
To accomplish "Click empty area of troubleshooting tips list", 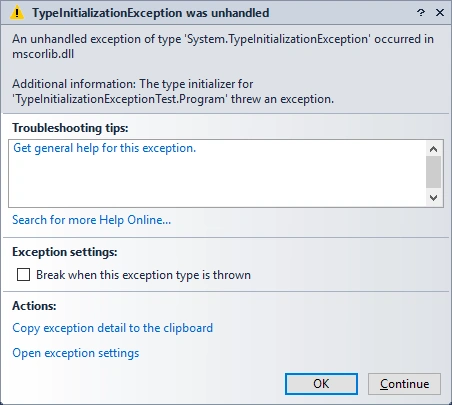I will pyautogui.click(x=217, y=182).
